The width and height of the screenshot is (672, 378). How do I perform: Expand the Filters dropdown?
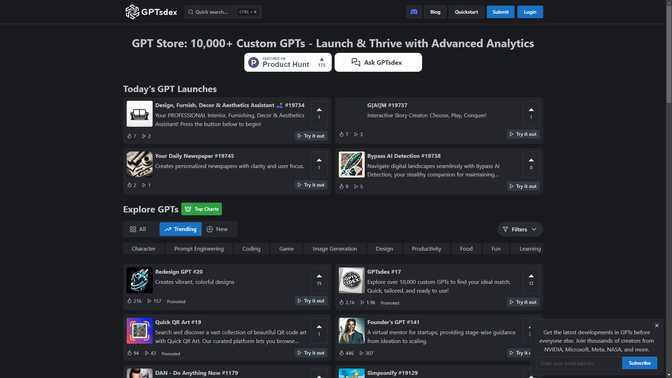pyautogui.click(x=519, y=229)
